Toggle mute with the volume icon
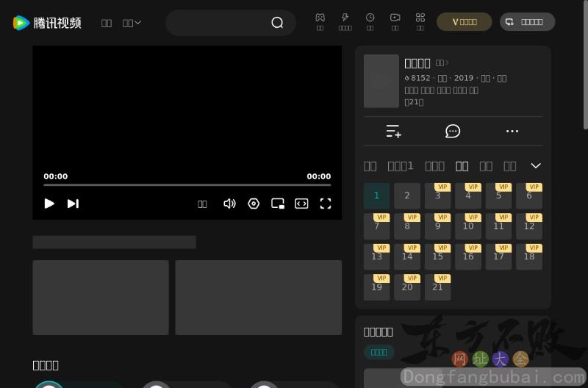Screen dimensions: 588x388 pos(229,204)
